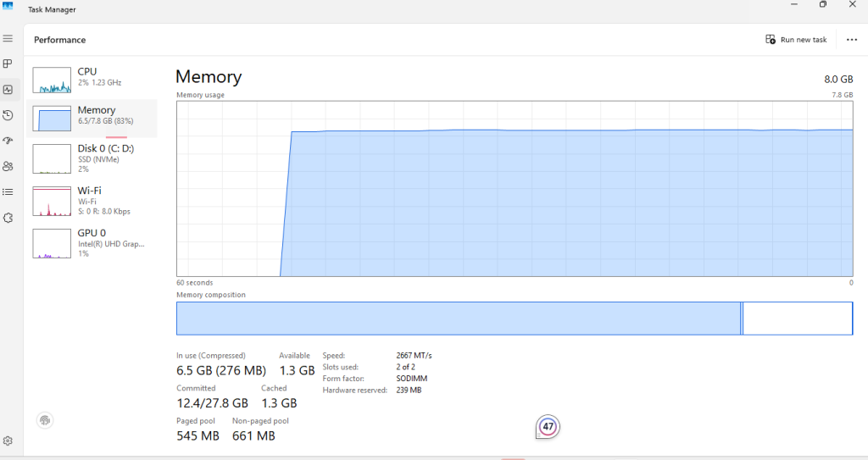Select the Performance page icon in sidebar
The image size is (868, 460).
pyautogui.click(x=8, y=90)
